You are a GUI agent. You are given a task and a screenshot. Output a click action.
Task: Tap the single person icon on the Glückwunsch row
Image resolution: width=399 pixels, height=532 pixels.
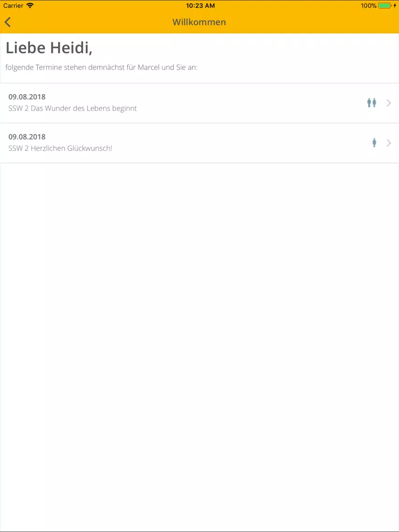pos(374,143)
